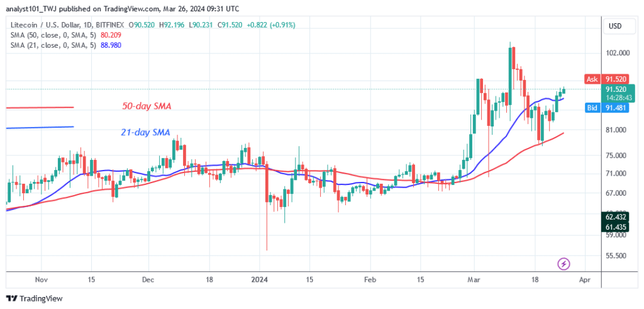Click the Dec label on time axis
The image size is (644, 309).
(147, 279)
